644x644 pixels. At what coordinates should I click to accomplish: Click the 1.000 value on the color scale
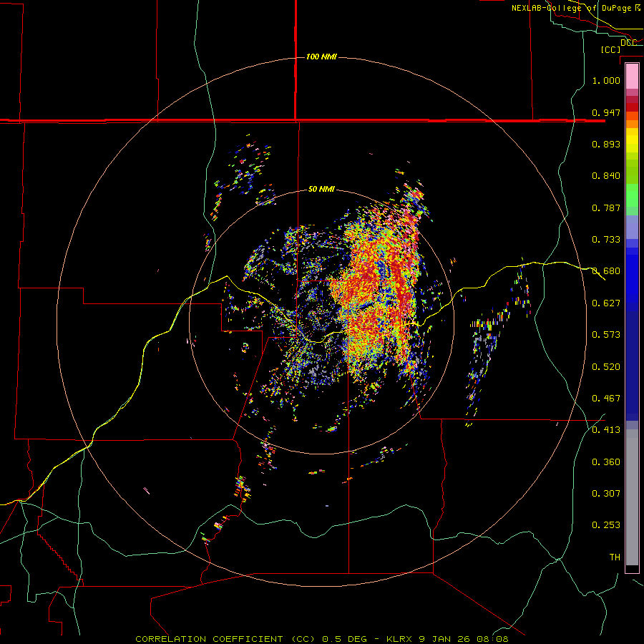[606, 80]
